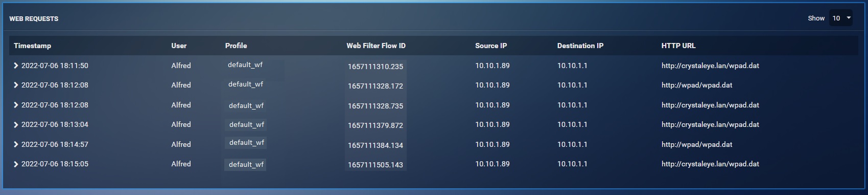Screen dimensions: 868x195
Task: Expand the 2022-07-06 18:14:57 row
Action: point(16,145)
